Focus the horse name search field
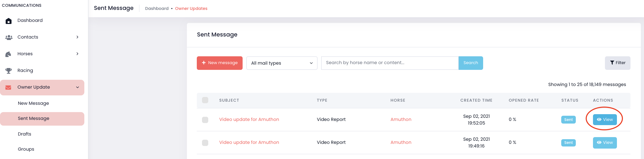Image resolution: width=644 pixels, height=159 pixels. pos(390,63)
